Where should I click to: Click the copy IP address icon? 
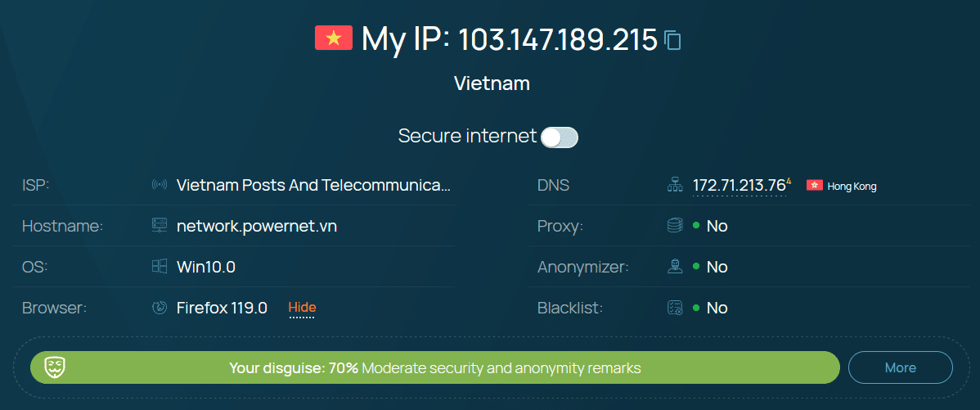[x=672, y=39]
